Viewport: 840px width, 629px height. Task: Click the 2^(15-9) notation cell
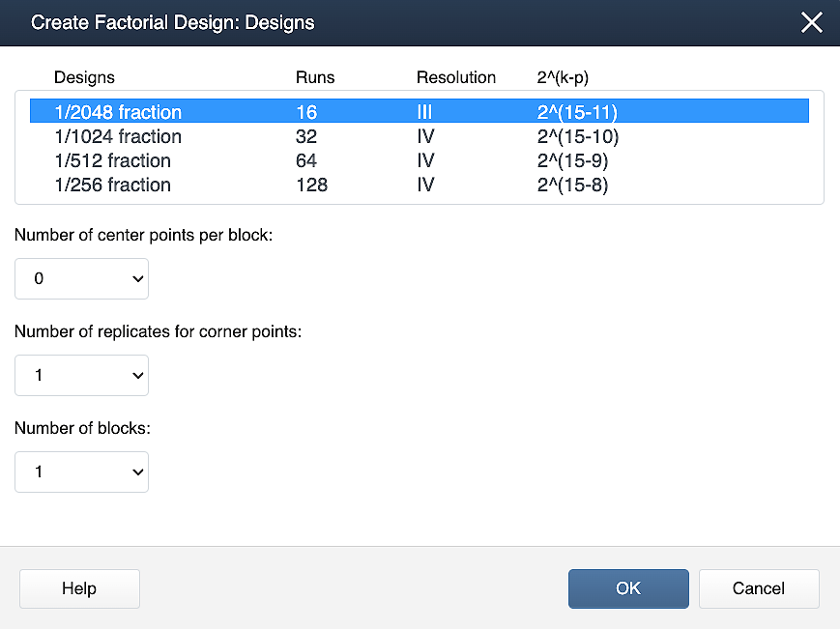click(572, 161)
